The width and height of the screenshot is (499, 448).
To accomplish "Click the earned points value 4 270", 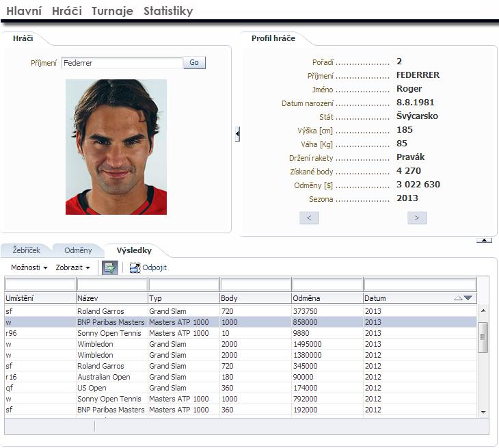I will [409, 171].
